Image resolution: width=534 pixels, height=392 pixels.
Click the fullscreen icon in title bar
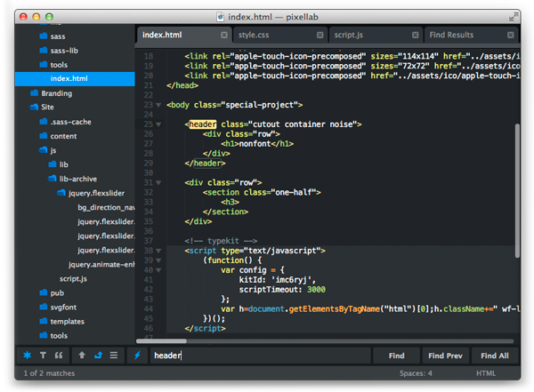click(514, 16)
